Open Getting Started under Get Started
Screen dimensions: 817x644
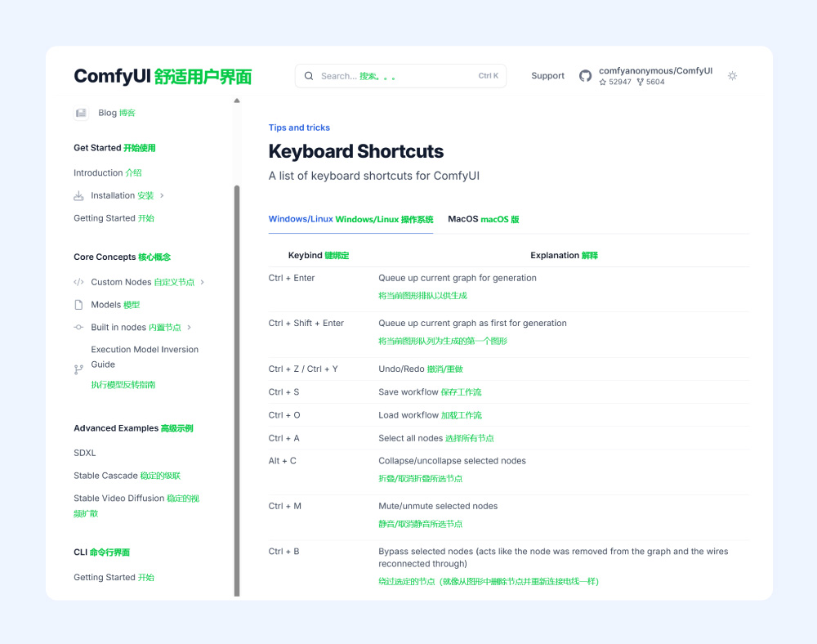click(114, 218)
